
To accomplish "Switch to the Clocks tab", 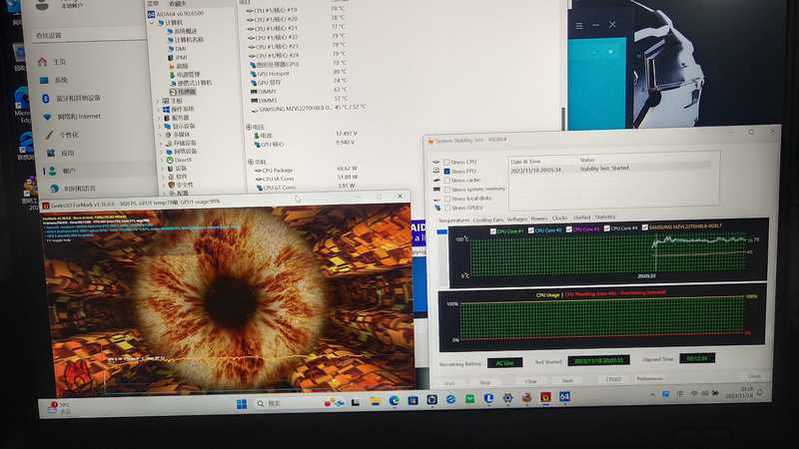I will pyautogui.click(x=560, y=219).
